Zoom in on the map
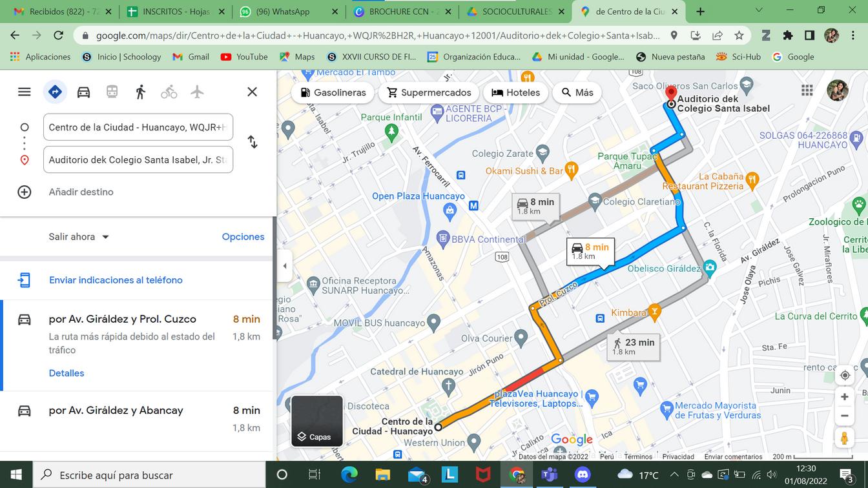 tap(844, 397)
